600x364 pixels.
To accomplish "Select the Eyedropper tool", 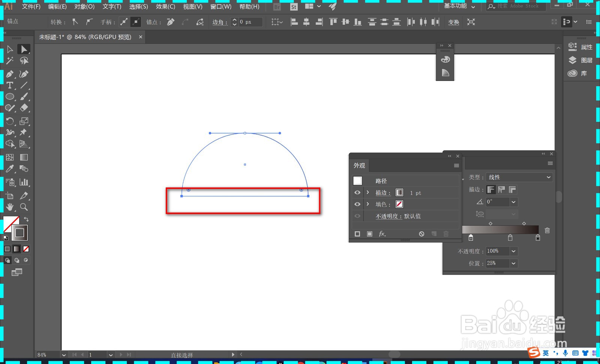I will click(10, 169).
